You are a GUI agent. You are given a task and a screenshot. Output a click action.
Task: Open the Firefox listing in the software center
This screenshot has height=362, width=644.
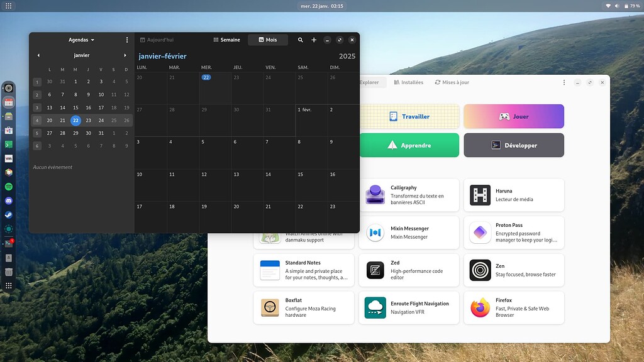(513, 307)
